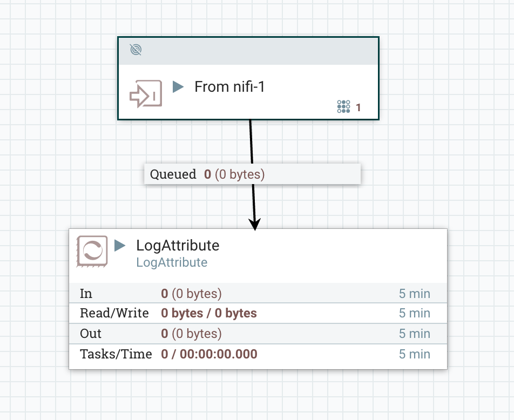Click the connection arrowhead into LogAttribute
This screenshot has height=420, width=514.
pos(255,224)
